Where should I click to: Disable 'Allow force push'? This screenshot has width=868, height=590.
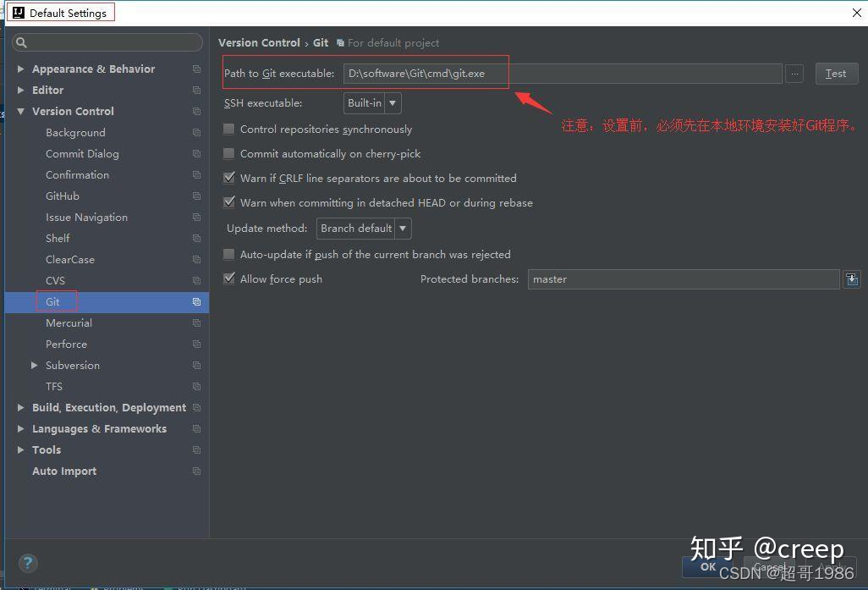229,279
